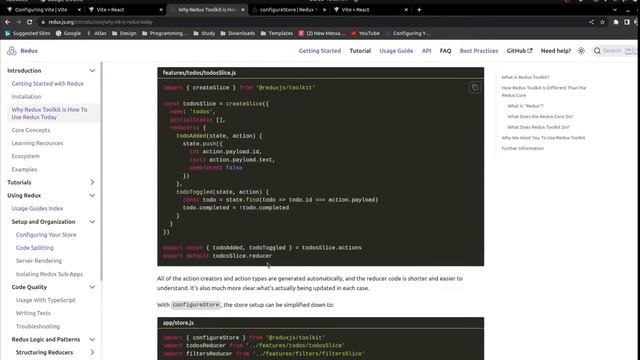Open a new tab with the plus button
This screenshot has height=360, width=640.
[419, 9]
